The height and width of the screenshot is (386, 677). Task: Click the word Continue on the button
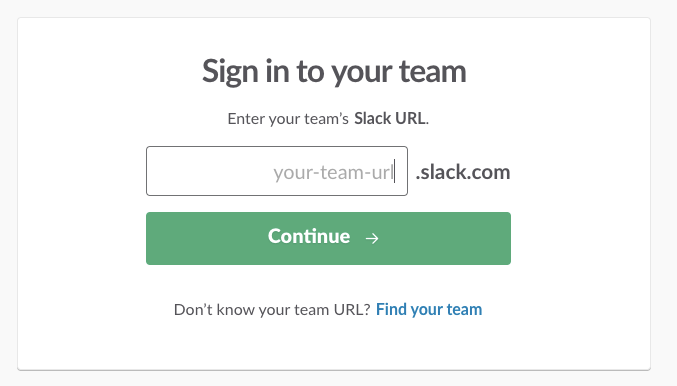coord(309,236)
